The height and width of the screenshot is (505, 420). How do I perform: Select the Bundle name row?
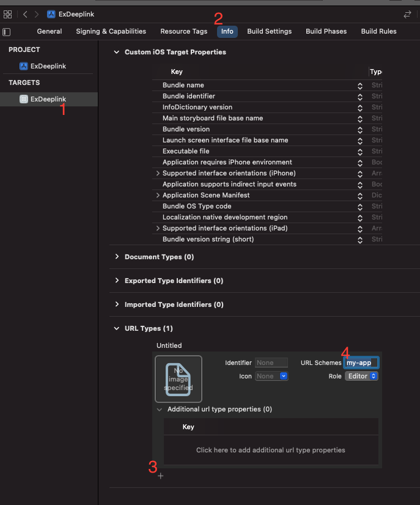[267, 86]
